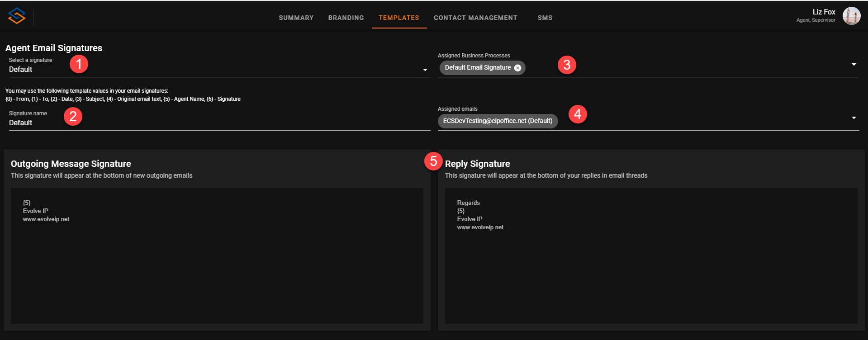This screenshot has width=868, height=340.
Task: Switch to the Summary tab
Action: pos(296,18)
